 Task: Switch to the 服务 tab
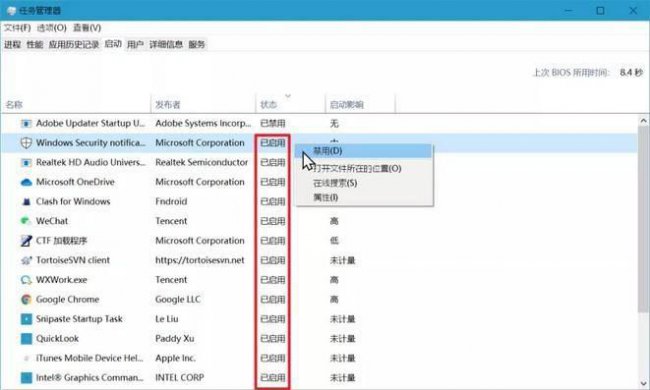[196, 44]
